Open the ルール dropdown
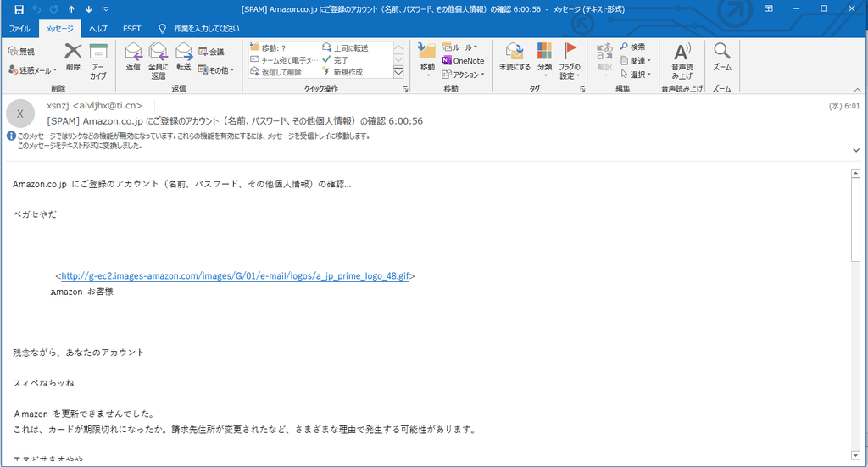 (x=460, y=47)
